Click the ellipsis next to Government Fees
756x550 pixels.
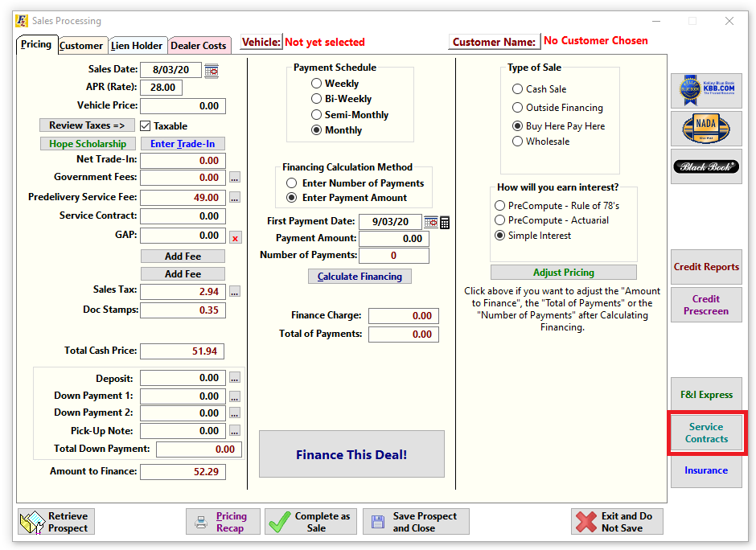click(234, 178)
